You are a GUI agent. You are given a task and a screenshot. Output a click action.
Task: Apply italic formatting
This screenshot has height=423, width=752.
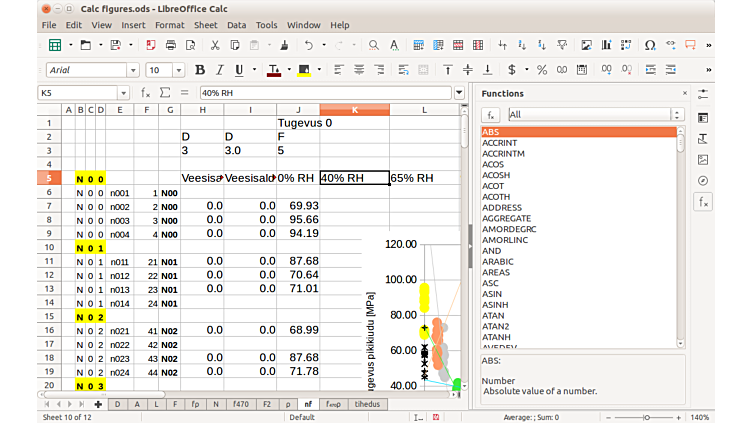[219, 70]
